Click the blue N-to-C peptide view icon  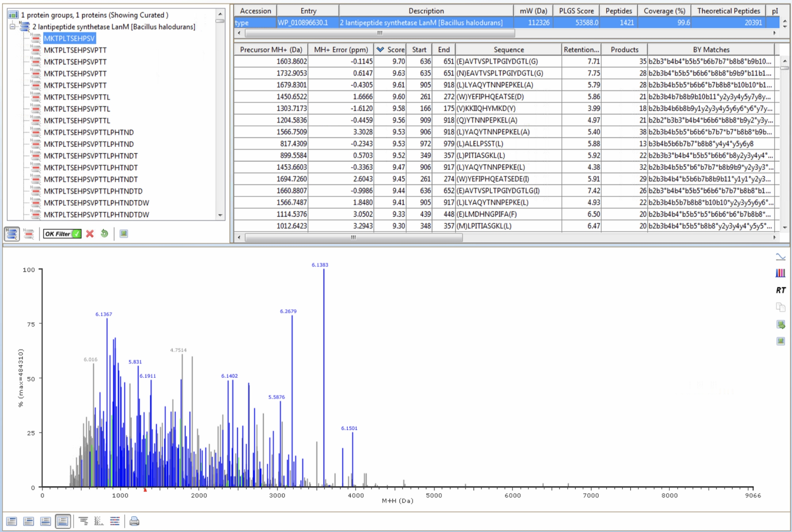(x=12, y=234)
